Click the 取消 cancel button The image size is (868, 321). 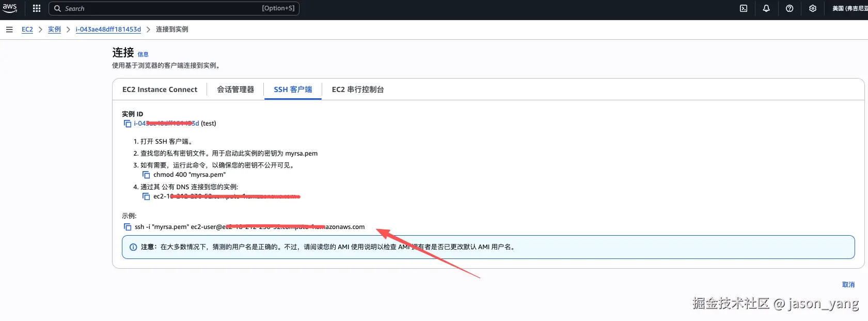(x=848, y=285)
